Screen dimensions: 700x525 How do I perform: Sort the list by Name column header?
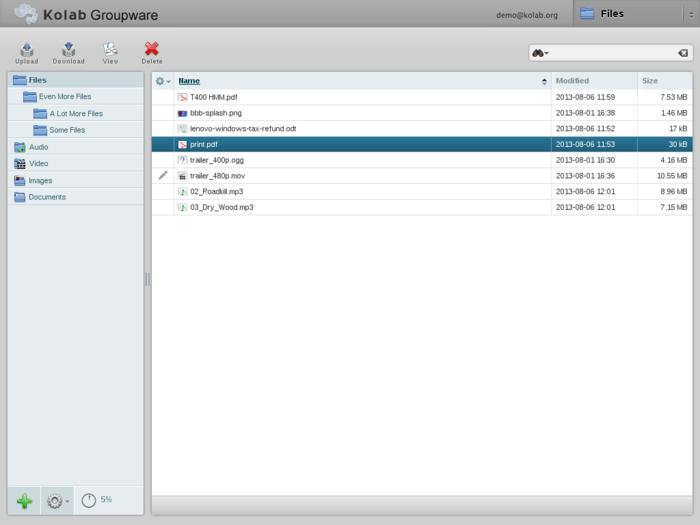tap(189, 81)
